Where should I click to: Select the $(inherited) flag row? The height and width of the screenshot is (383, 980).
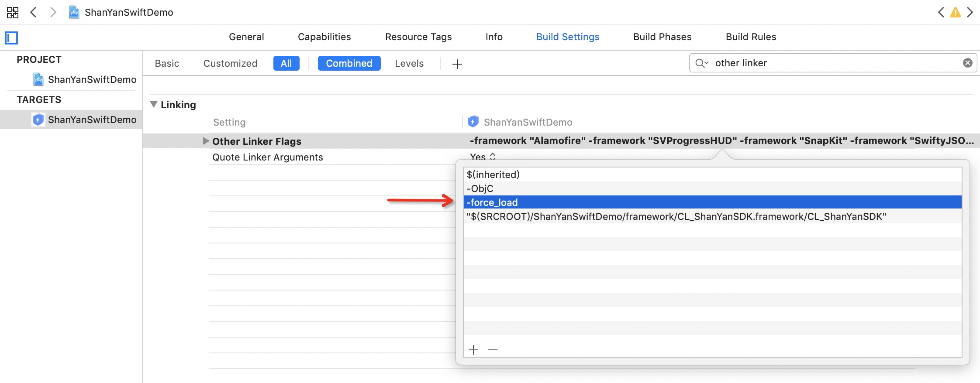[713, 174]
